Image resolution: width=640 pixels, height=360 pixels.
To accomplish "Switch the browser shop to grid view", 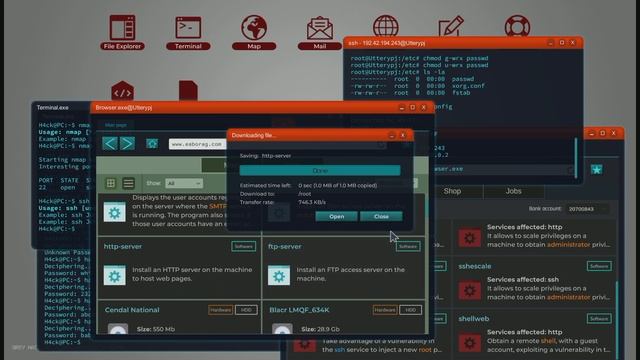I will click(x=111, y=183).
